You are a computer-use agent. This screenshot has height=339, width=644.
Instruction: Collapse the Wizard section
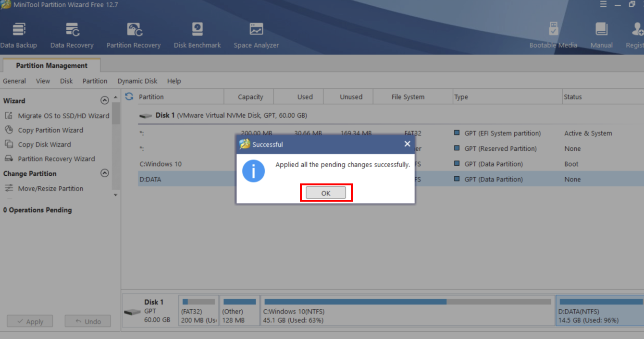coord(105,100)
